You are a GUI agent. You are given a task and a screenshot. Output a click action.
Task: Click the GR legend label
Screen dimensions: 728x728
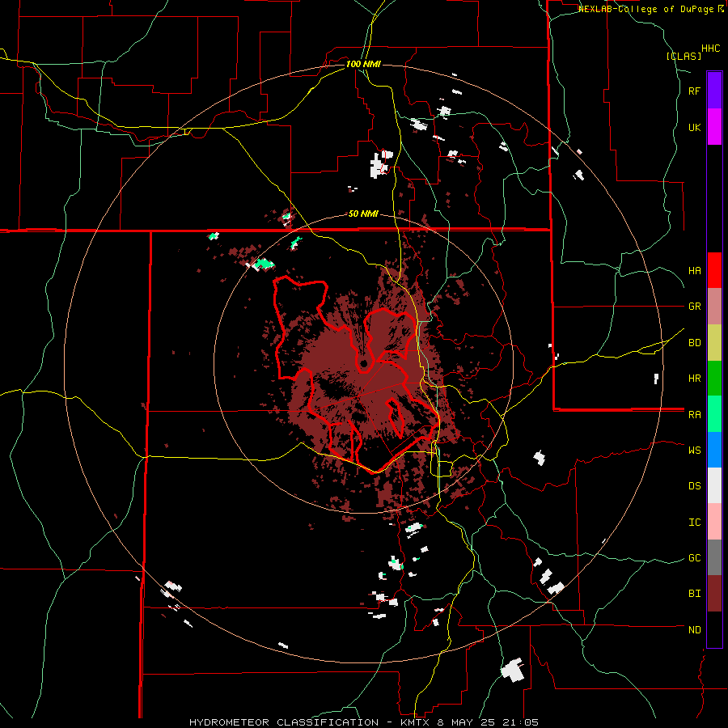point(694,307)
